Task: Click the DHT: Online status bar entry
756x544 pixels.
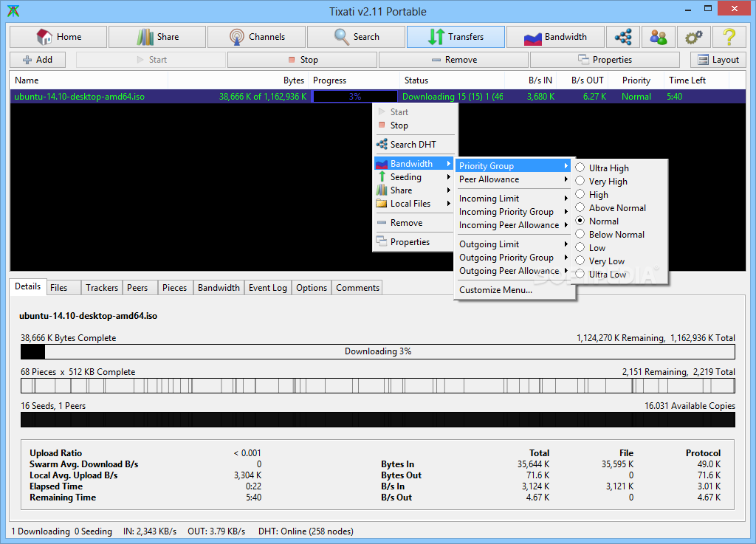Action: point(306,531)
